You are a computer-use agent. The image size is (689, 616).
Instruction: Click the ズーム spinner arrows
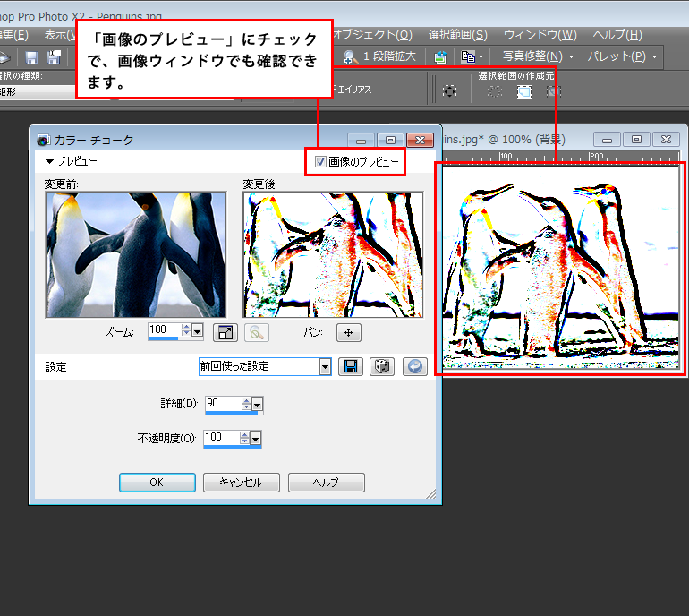point(186,329)
